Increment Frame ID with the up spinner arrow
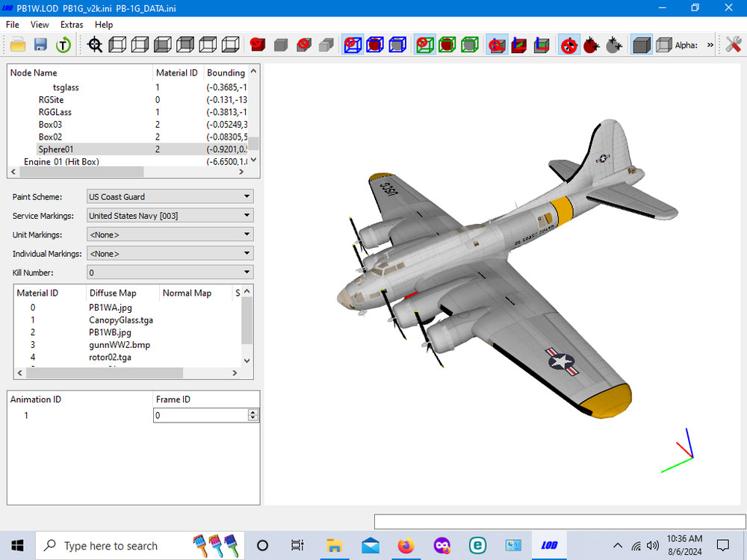Viewport: 747px width, 560px height. click(253, 412)
